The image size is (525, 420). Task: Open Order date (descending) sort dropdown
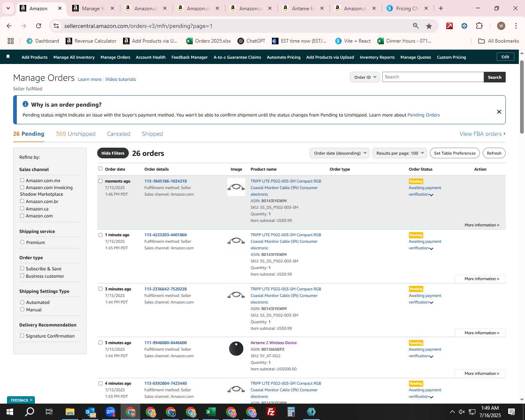click(340, 153)
